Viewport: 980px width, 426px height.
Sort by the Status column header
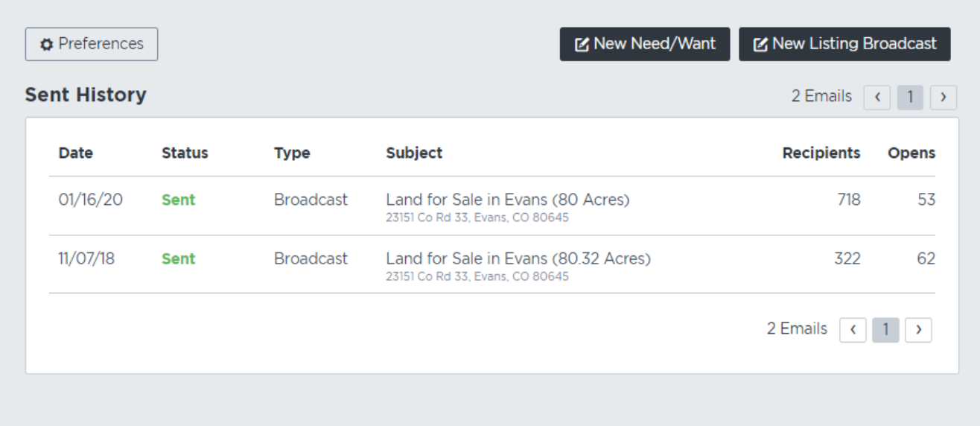[185, 153]
